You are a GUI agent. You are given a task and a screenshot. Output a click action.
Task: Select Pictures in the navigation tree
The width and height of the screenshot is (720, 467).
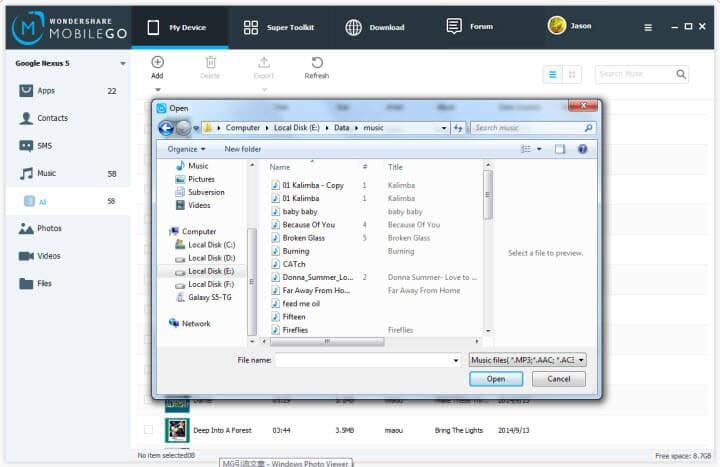195,179
